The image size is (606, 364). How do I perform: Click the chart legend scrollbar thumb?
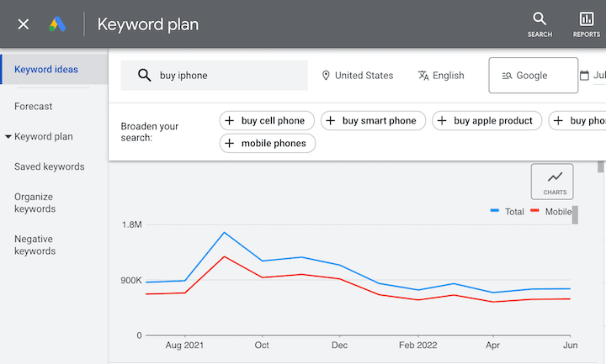pos(575,214)
